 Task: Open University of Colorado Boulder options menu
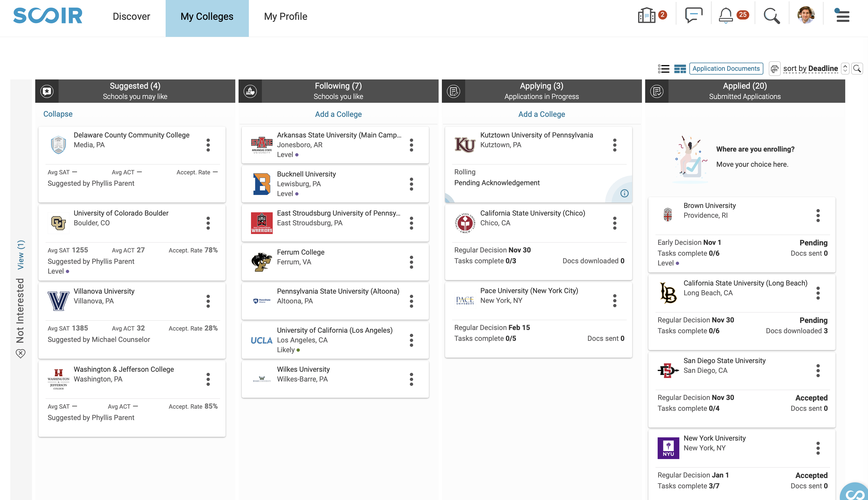point(208,223)
